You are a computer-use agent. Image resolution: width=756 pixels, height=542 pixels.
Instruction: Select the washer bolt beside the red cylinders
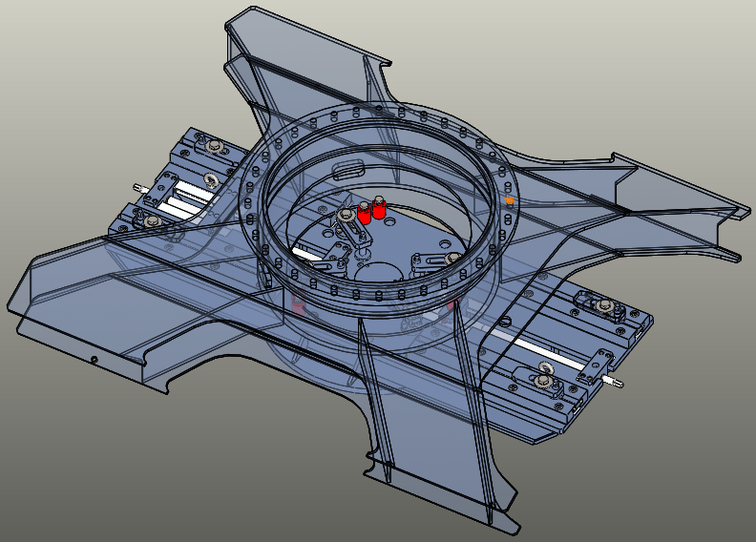(346, 215)
